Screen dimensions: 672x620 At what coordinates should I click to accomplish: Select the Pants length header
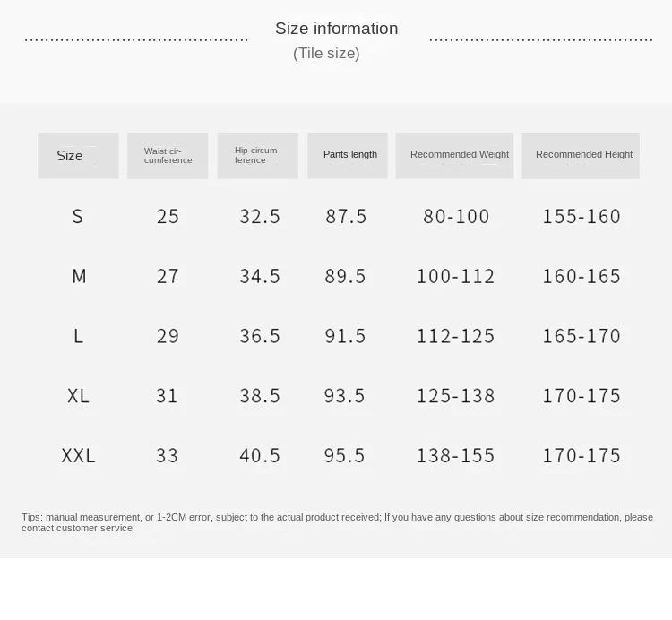click(349, 155)
